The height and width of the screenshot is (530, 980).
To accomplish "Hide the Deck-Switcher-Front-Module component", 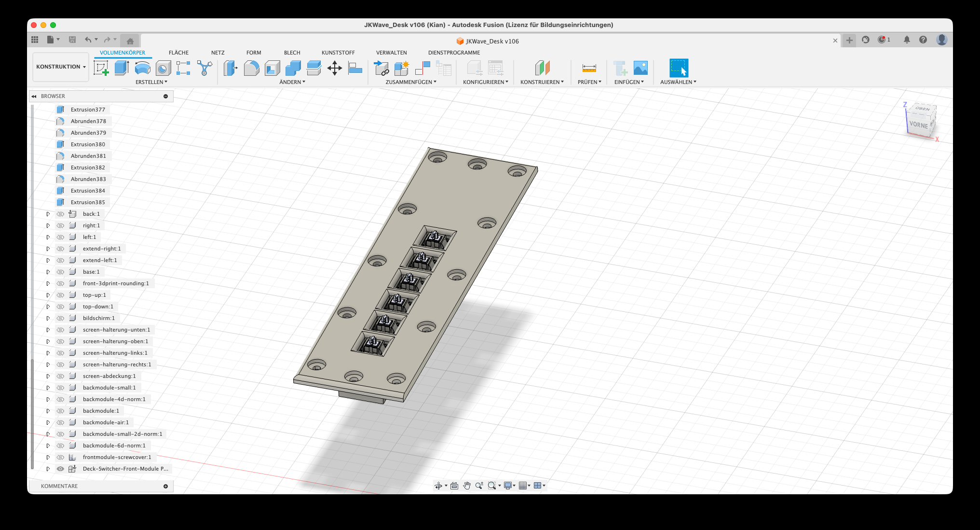I will [60, 469].
